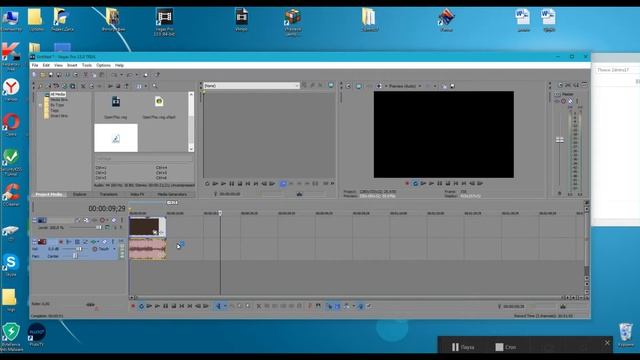The height and width of the screenshot is (360, 640).
Task: Remove selected media from project
Action: [83, 86]
